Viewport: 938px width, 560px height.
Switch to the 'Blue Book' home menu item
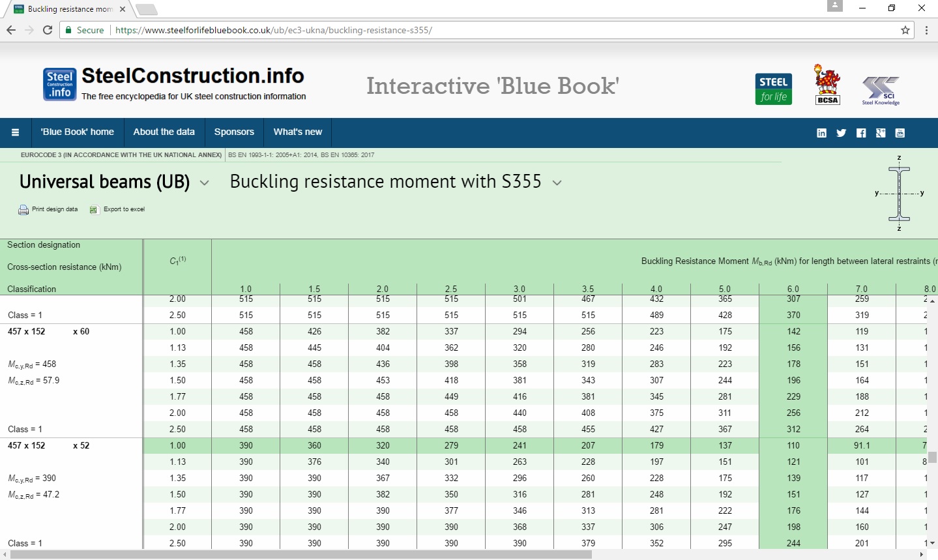(77, 132)
